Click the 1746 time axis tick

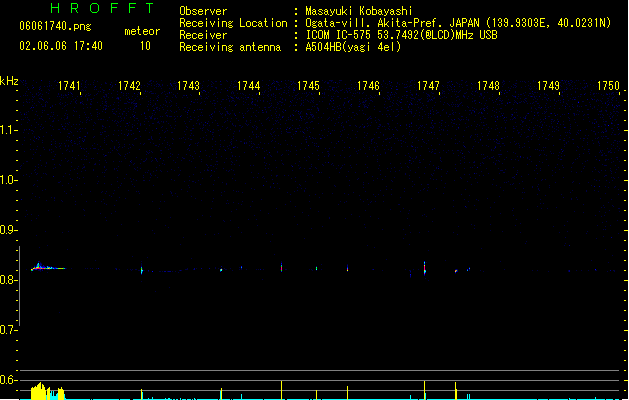(x=368, y=86)
